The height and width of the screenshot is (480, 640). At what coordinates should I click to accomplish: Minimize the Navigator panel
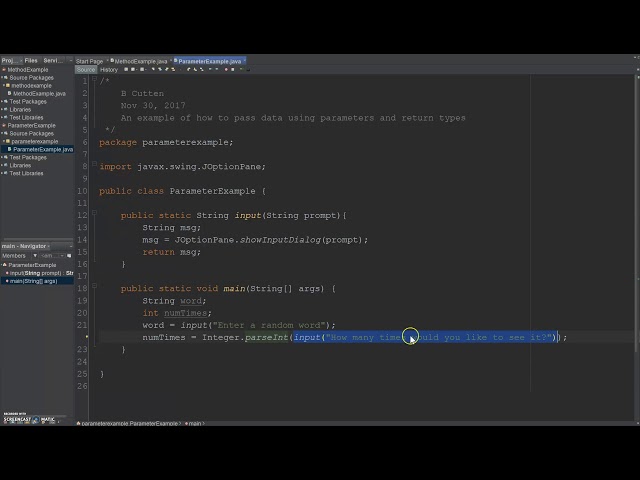(71, 246)
